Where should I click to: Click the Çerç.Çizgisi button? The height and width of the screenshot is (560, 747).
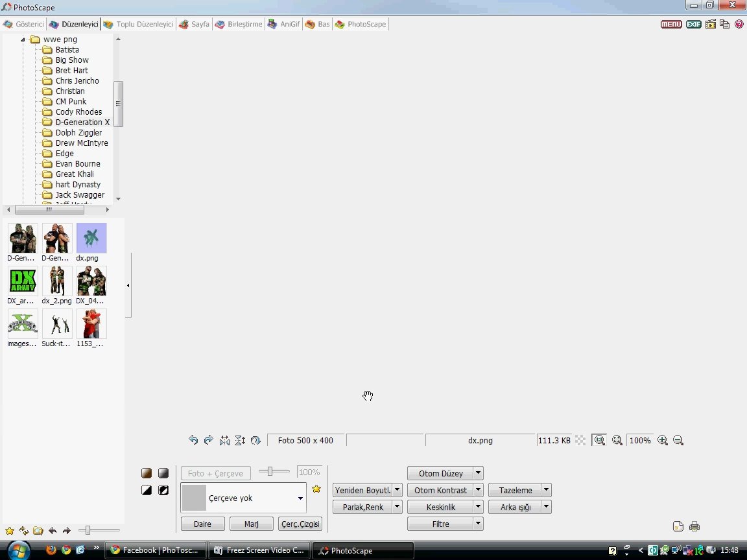(300, 524)
